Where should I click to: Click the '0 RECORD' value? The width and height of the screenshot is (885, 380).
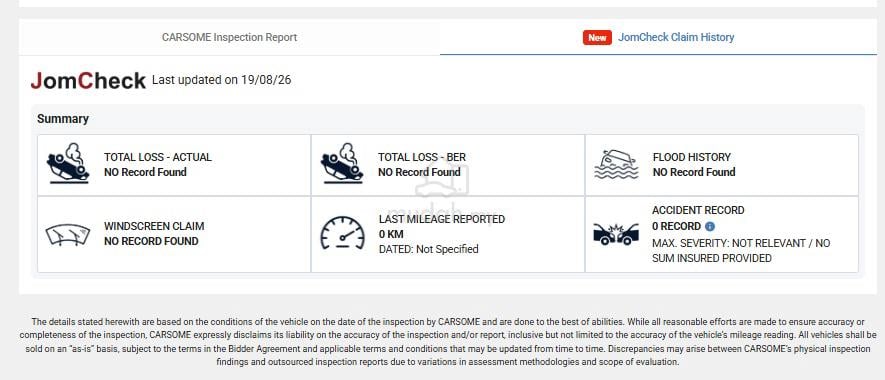point(676,226)
